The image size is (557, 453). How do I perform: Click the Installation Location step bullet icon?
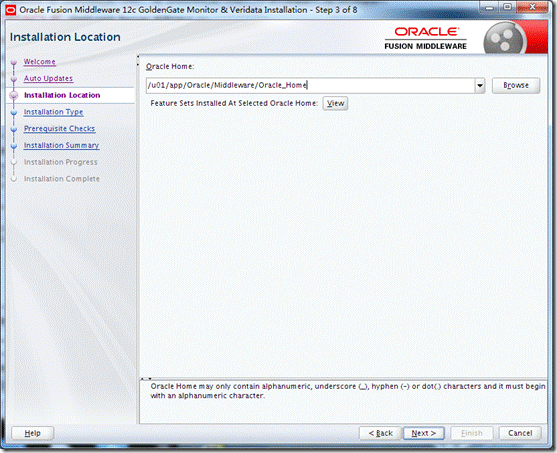coord(14,95)
